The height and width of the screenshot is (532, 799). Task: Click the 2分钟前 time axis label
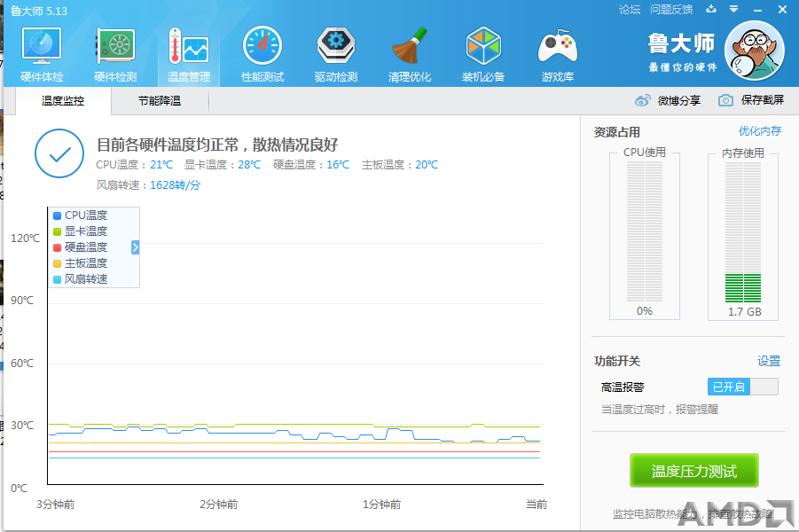click(x=219, y=505)
